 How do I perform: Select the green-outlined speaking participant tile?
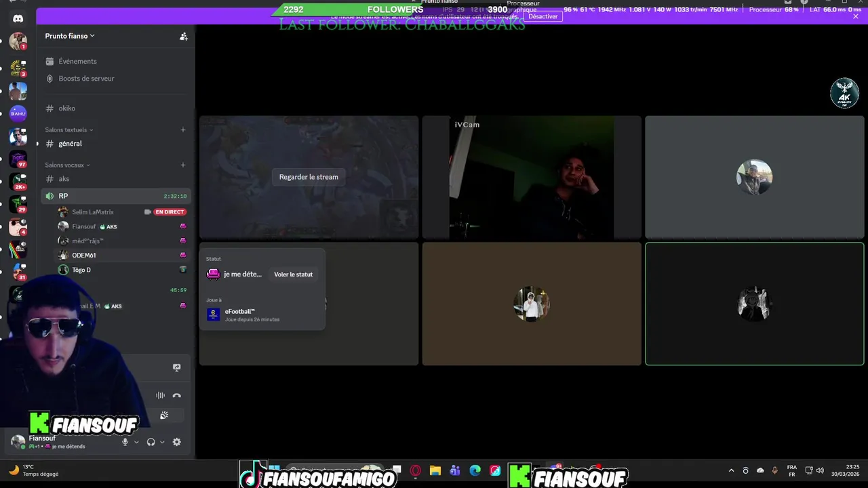(754, 304)
